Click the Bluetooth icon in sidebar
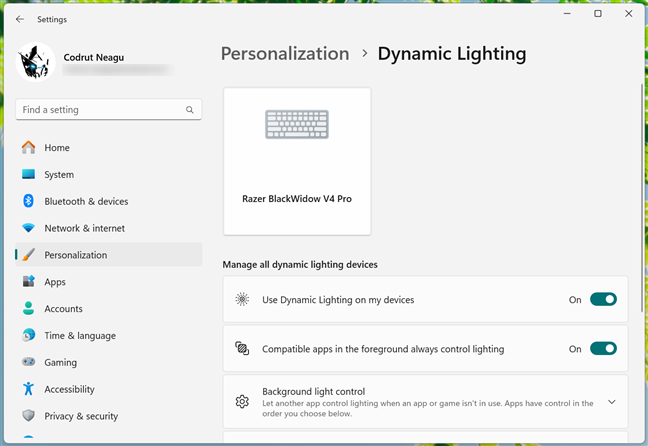 point(29,201)
